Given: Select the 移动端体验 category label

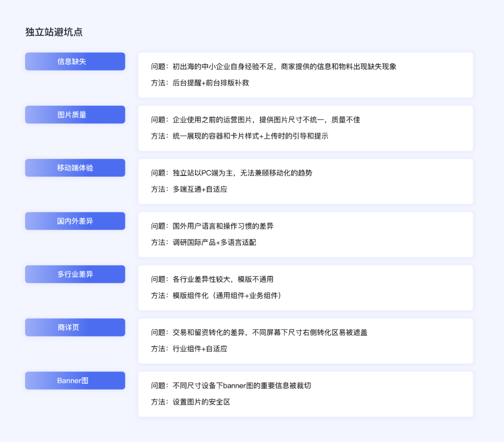Looking at the screenshot, I should [75, 168].
